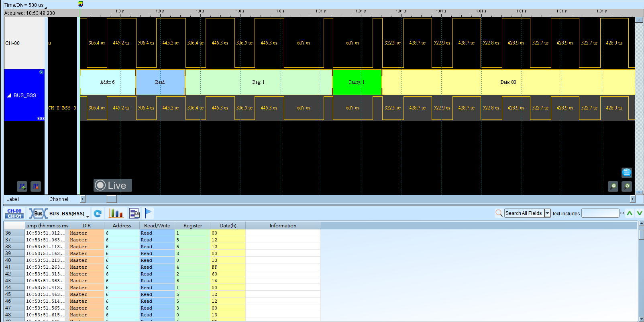Find previous match with green up arrow

[630, 213]
